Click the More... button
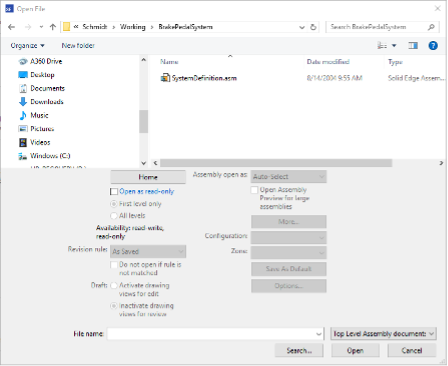The height and width of the screenshot is (366, 448). (x=289, y=222)
